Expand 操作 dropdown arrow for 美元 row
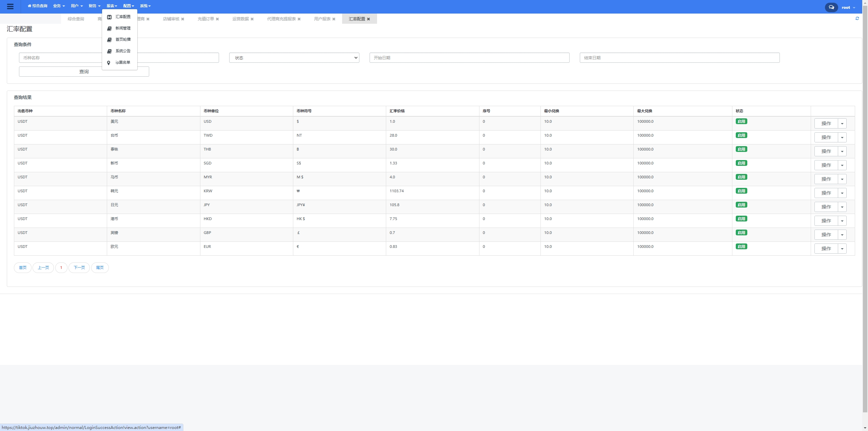The image size is (868, 431). [842, 123]
